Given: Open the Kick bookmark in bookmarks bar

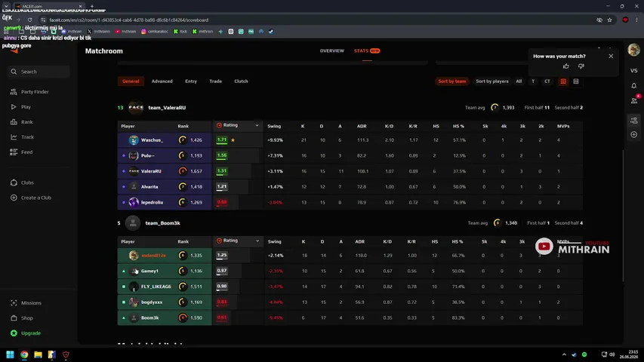Looking at the screenshot, I should point(180,31).
